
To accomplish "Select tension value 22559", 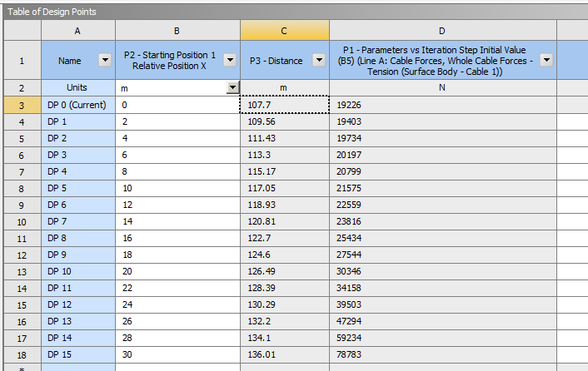I will pyautogui.click(x=443, y=205).
